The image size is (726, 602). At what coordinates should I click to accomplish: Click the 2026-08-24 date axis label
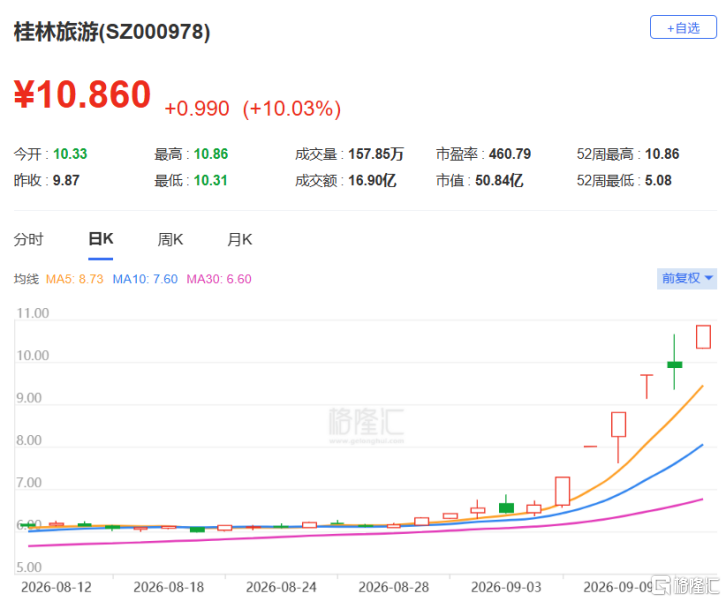click(x=281, y=587)
